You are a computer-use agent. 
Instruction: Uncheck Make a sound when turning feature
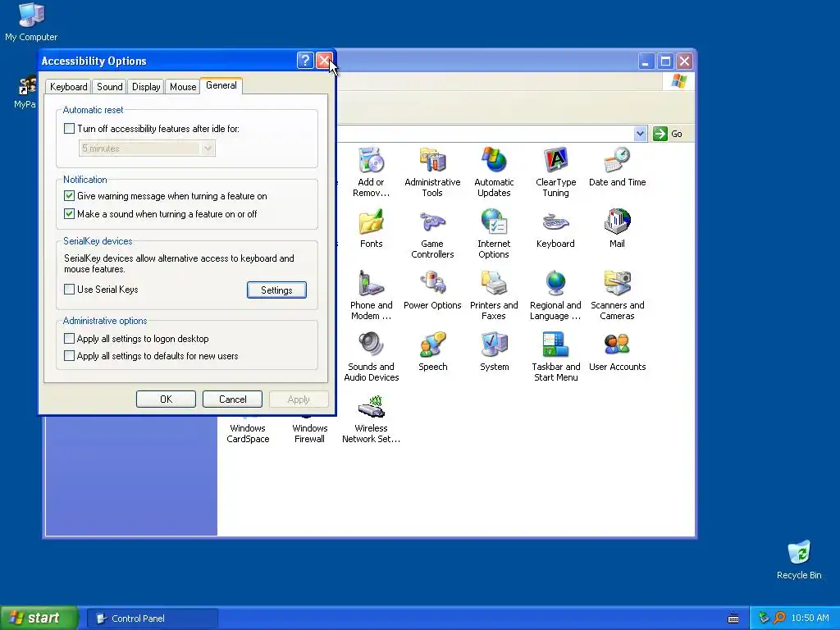pos(69,214)
